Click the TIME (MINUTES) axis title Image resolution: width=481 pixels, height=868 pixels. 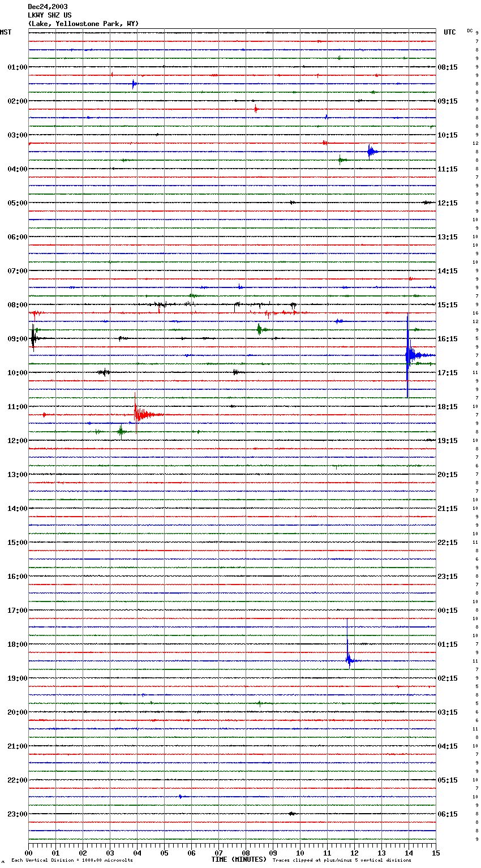pos(239,860)
